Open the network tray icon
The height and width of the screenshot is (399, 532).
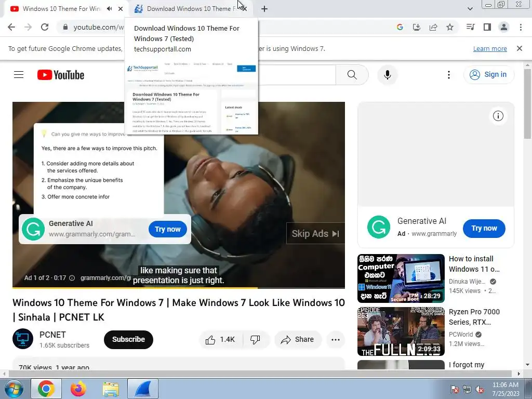(467, 389)
